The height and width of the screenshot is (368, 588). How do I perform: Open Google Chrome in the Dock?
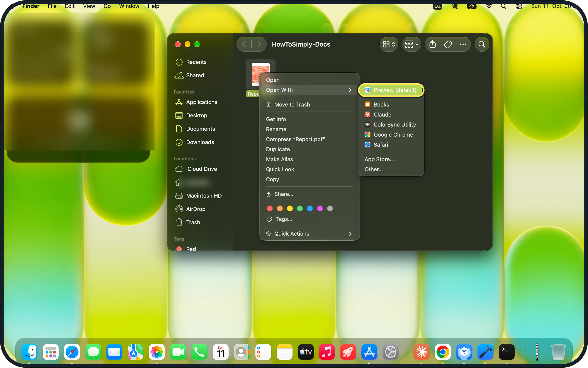pos(442,352)
